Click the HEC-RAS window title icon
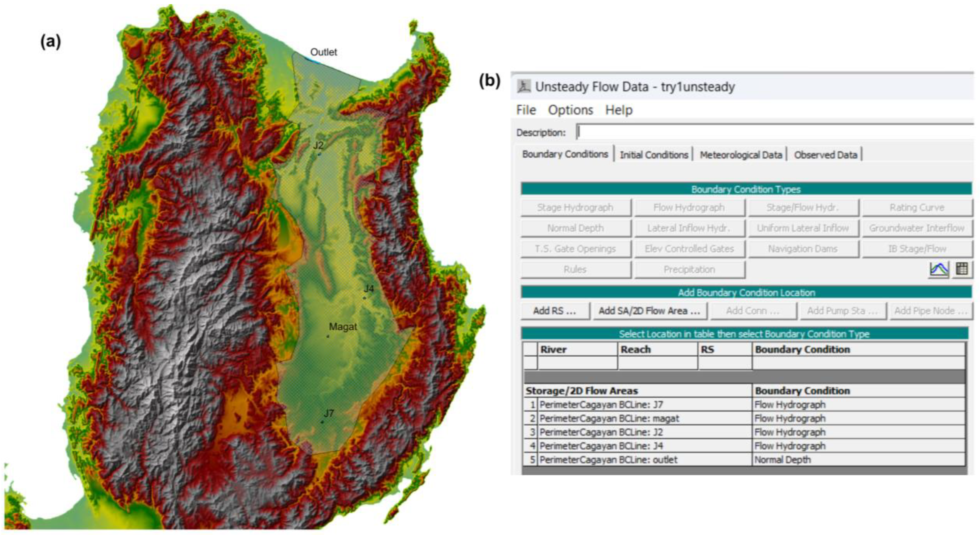Screen dimensions: 980x535 [x=524, y=86]
